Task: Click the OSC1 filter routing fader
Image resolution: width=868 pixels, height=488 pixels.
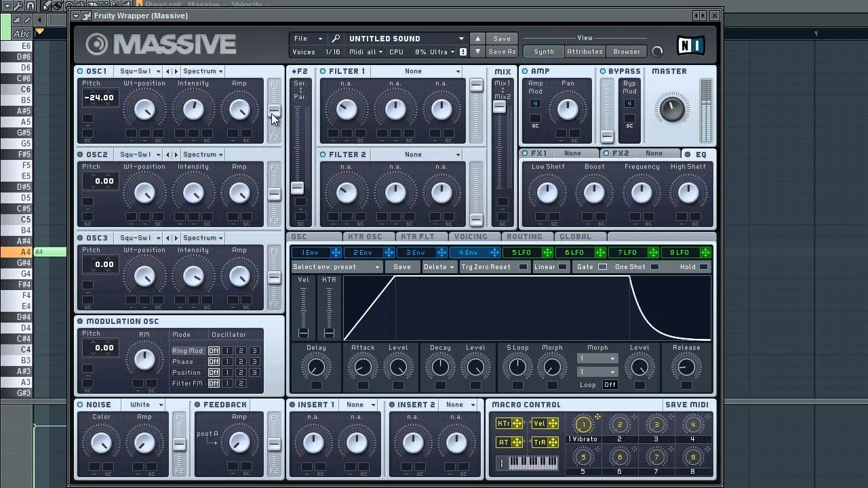Action: coord(274,110)
